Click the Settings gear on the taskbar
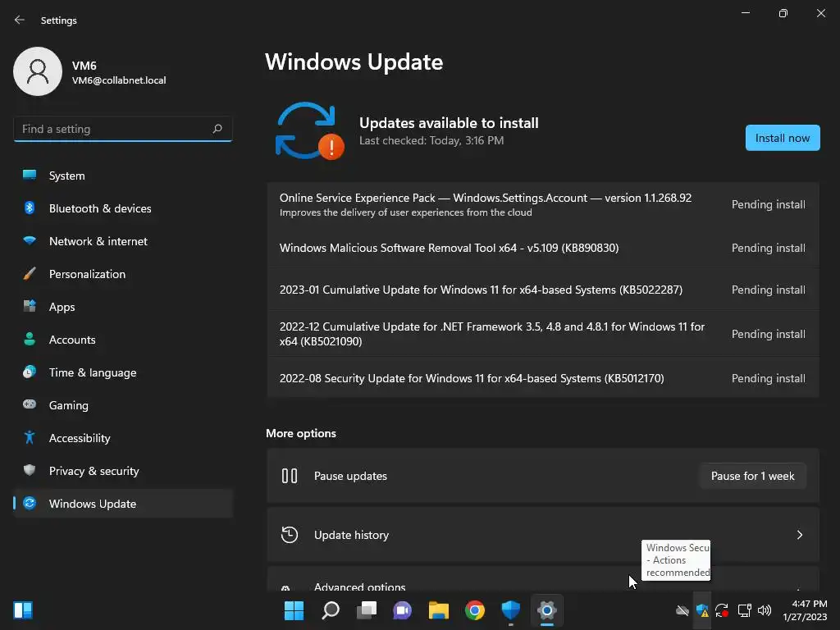Viewport: 840px width, 630px height. tap(547, 610)
